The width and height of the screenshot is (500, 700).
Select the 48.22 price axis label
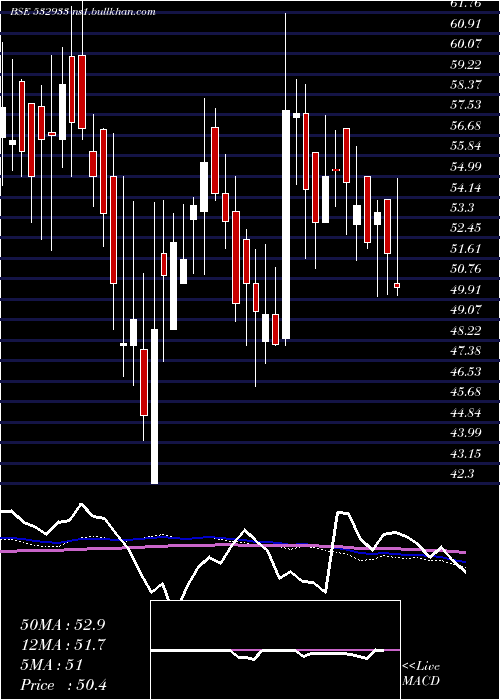[466, 330]
